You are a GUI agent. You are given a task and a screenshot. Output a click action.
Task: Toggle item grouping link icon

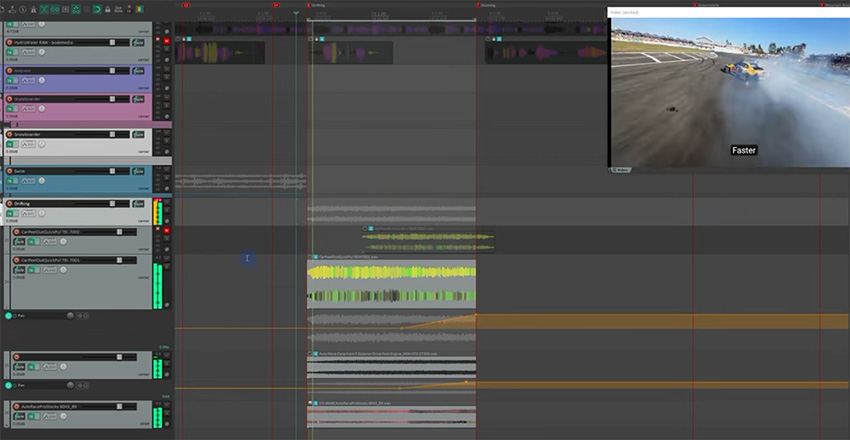[55, 9]
